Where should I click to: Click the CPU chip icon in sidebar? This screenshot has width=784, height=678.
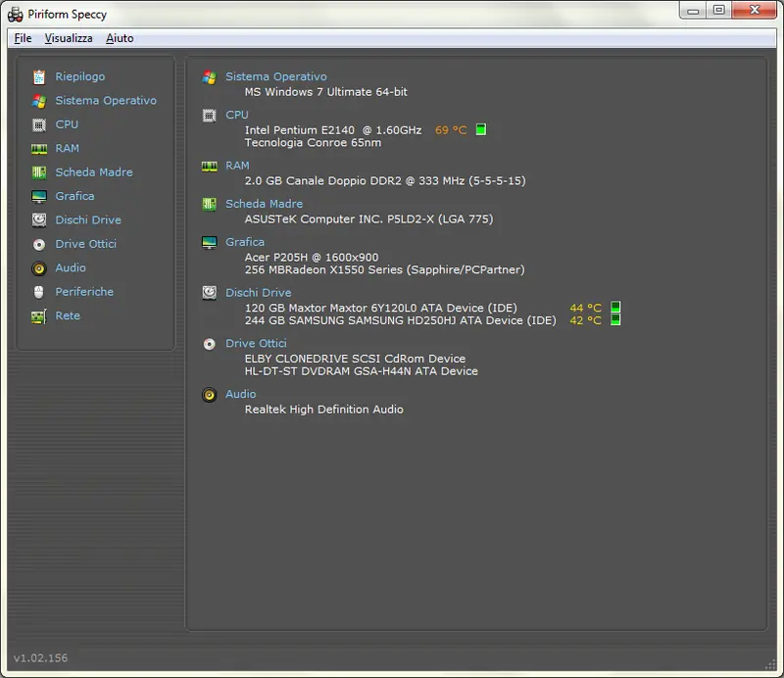[39, 124]
